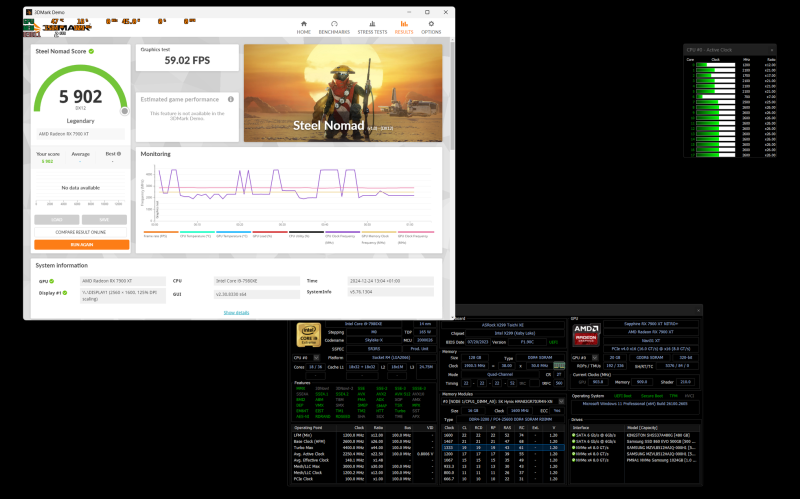
Task: Click the 3DMark app icon in title bar
Action: pyautogui.click(x=29, y=12)
